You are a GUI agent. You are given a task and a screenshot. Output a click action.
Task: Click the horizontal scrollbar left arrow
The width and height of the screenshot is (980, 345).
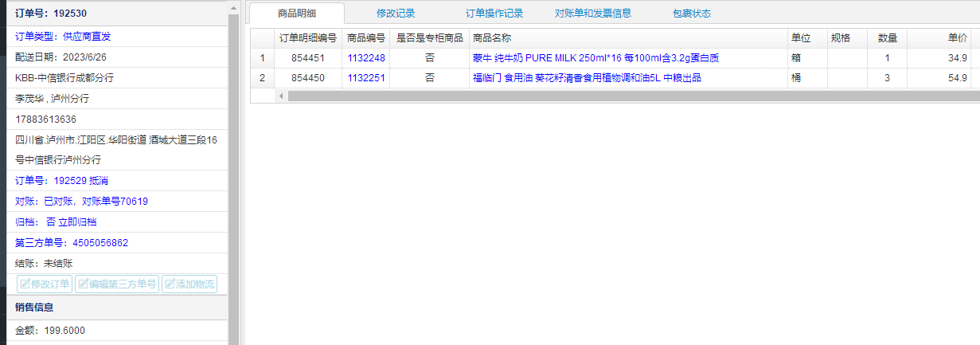point(280,96)
